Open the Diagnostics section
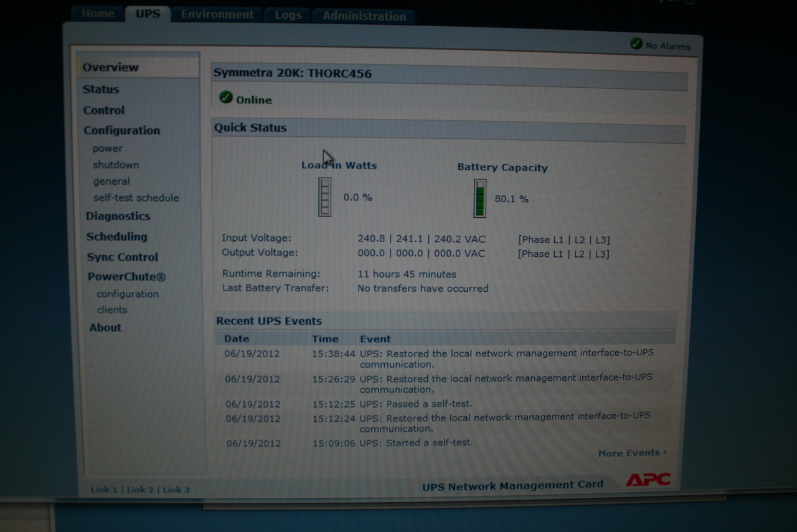 click(x=118, y=217)
